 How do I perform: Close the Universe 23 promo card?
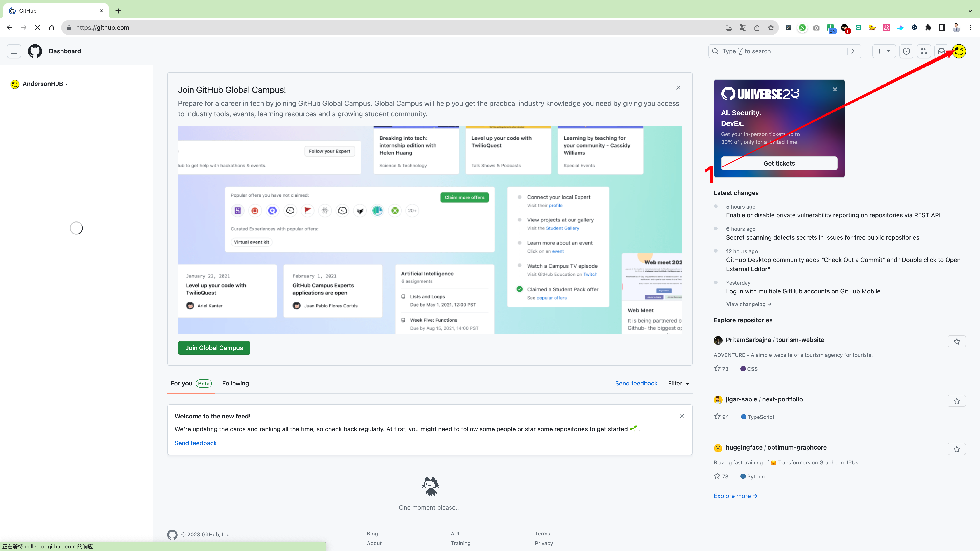pos(835,89)
